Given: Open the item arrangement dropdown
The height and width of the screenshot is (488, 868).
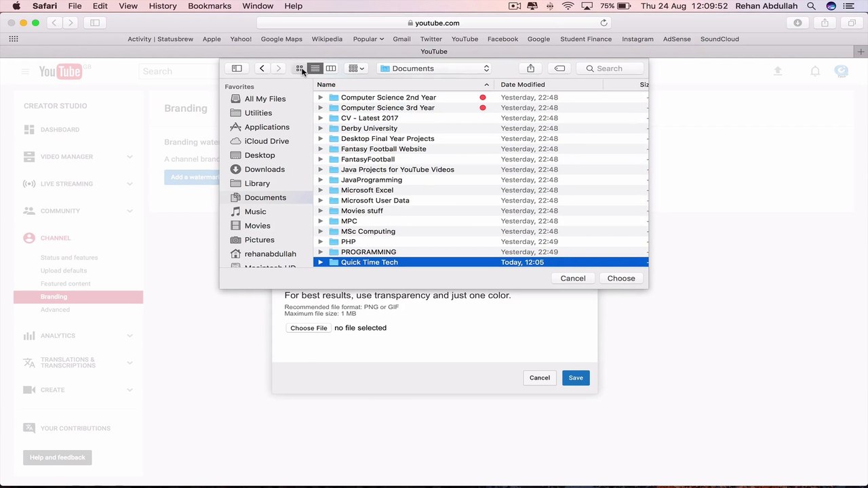Looking at the screenshot, I should pyautogui.click(x=356, y=68).
